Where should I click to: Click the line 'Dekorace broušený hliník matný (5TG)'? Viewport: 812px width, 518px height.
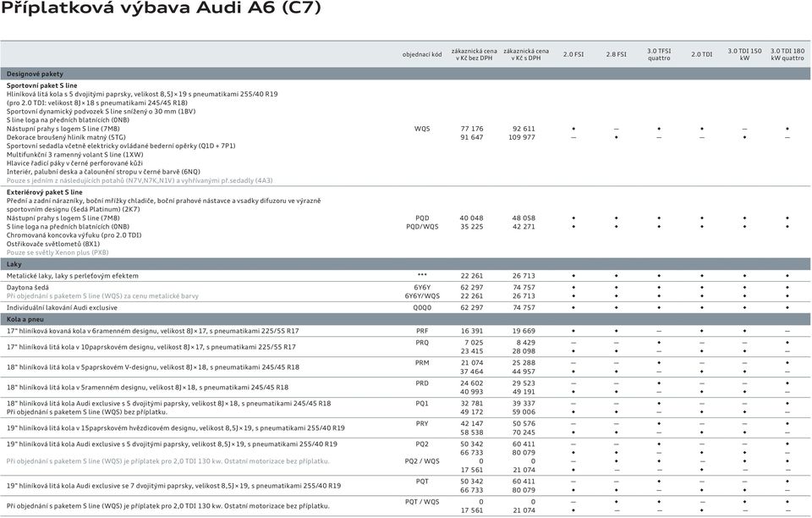click(x=66, y=137)
